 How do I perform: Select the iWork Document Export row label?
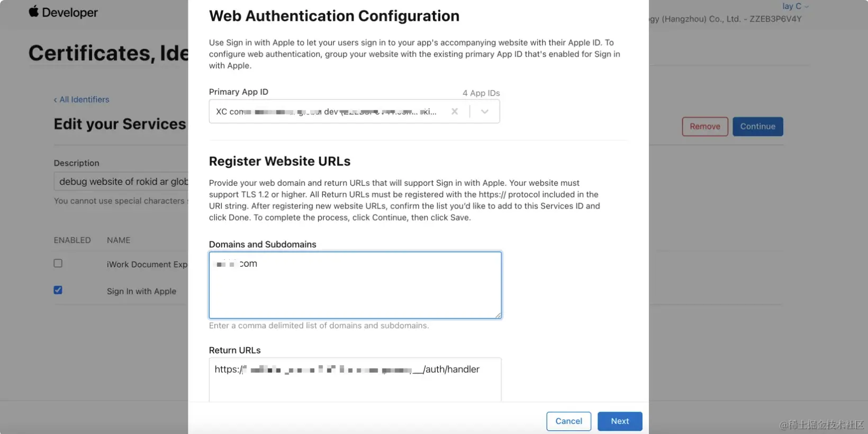pos(147,264)
